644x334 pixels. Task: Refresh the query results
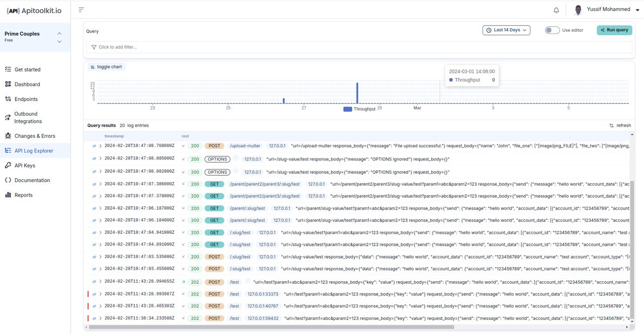pyautogui.click(x=621, y=125)
